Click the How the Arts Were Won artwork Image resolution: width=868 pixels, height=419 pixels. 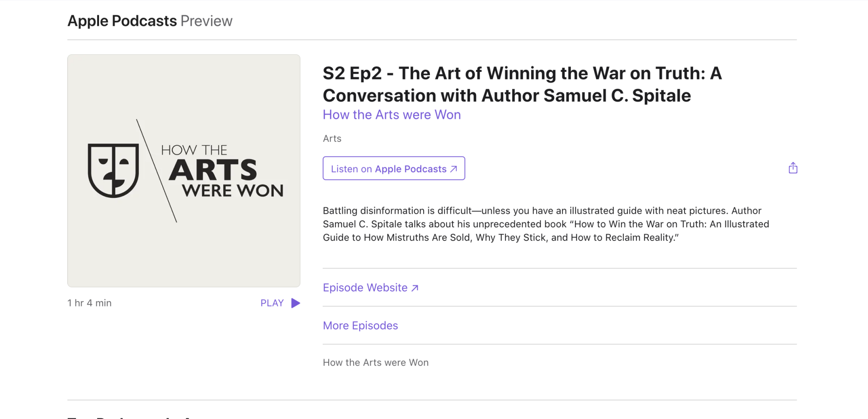[x=184, y=171]
